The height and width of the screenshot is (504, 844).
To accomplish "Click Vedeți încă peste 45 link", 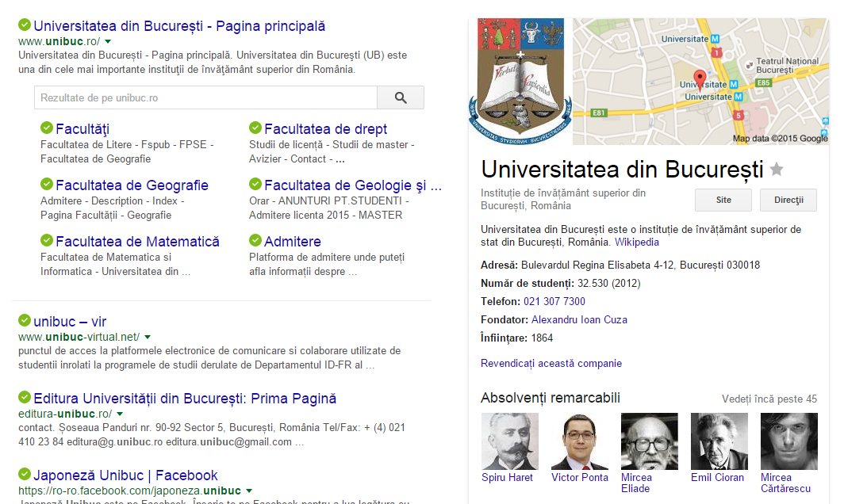I will click(769, 399).
